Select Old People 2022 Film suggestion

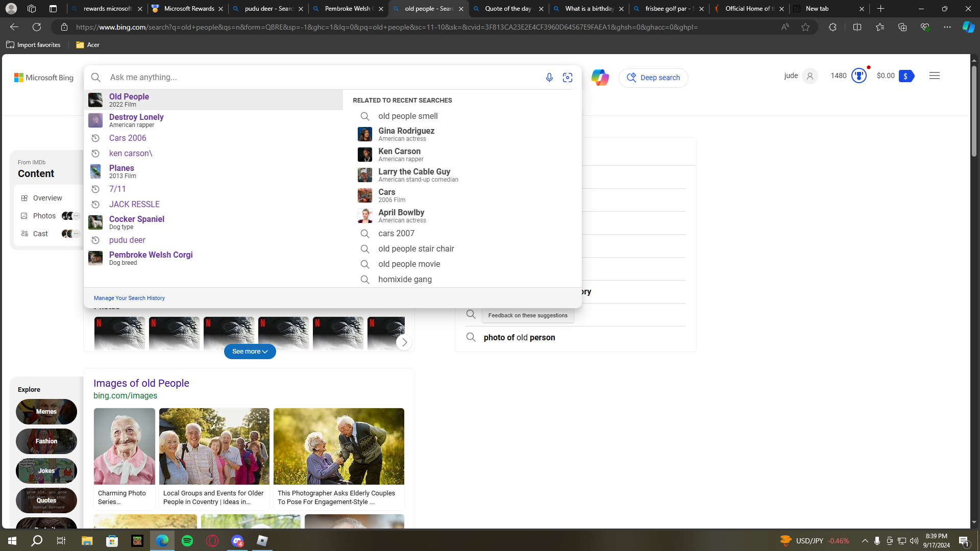pos(129,99)
